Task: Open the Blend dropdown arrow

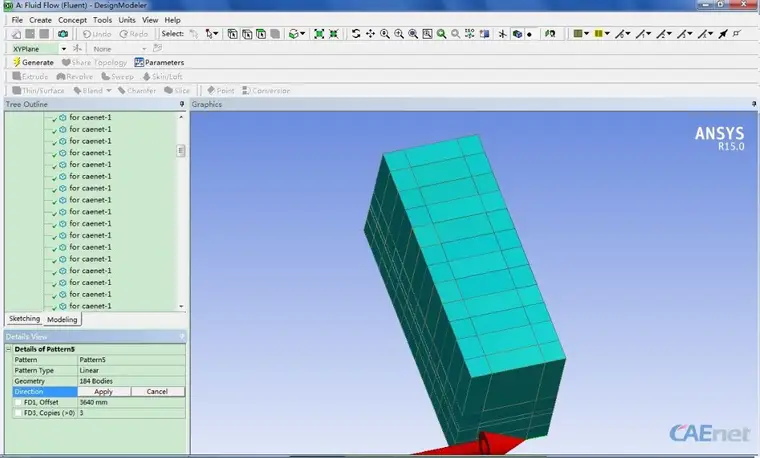Action: (109, 91)
